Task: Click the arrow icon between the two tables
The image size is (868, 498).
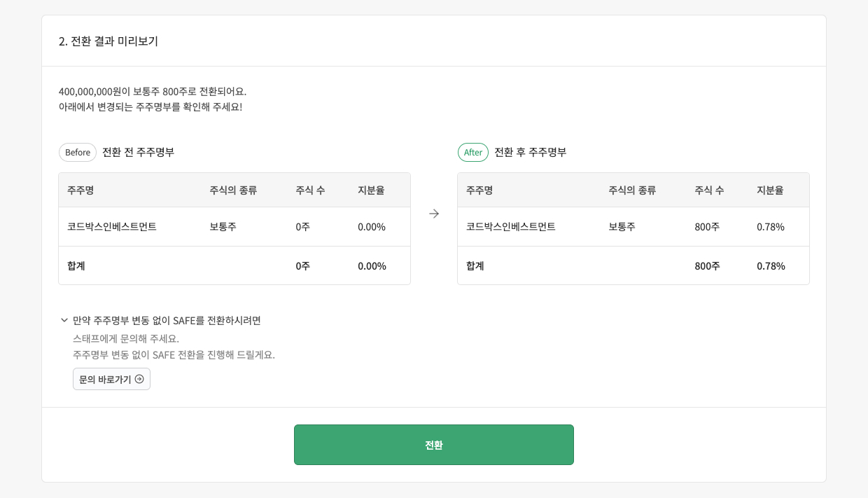Action: tap(434, 214)
